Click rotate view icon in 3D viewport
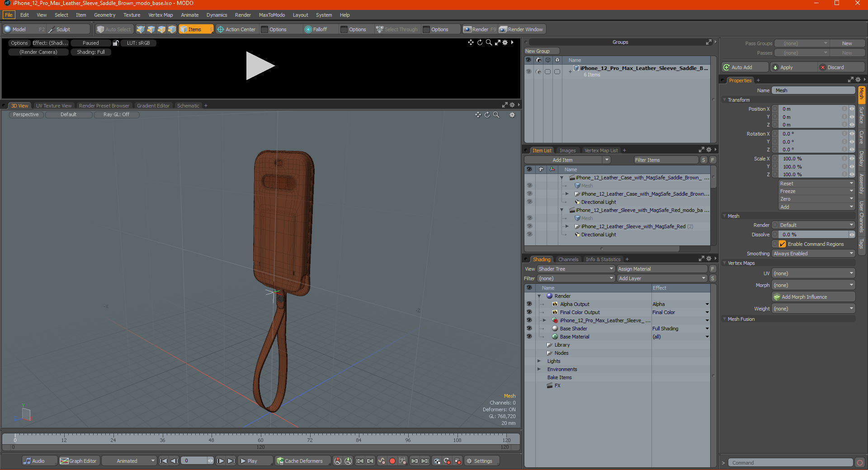Screen dimensions: 868x470 tap(487, 115)
